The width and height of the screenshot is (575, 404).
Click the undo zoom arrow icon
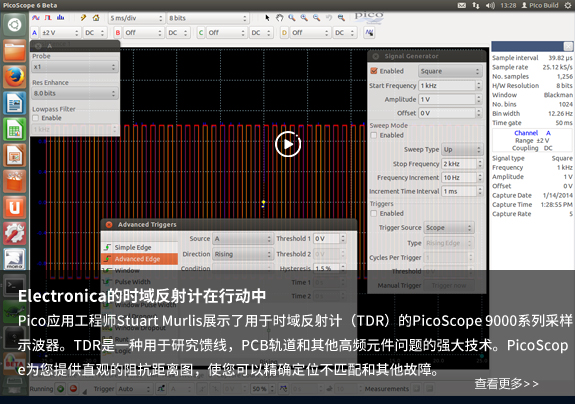point(329,18)
